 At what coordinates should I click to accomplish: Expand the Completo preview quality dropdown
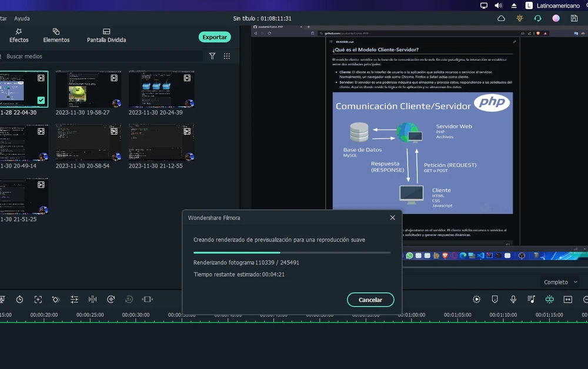560,282
